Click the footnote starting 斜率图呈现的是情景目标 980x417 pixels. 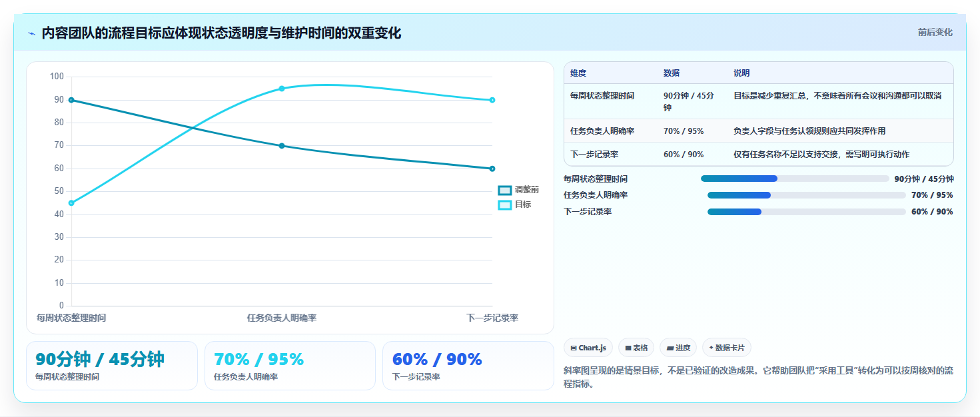coord(758,377)
